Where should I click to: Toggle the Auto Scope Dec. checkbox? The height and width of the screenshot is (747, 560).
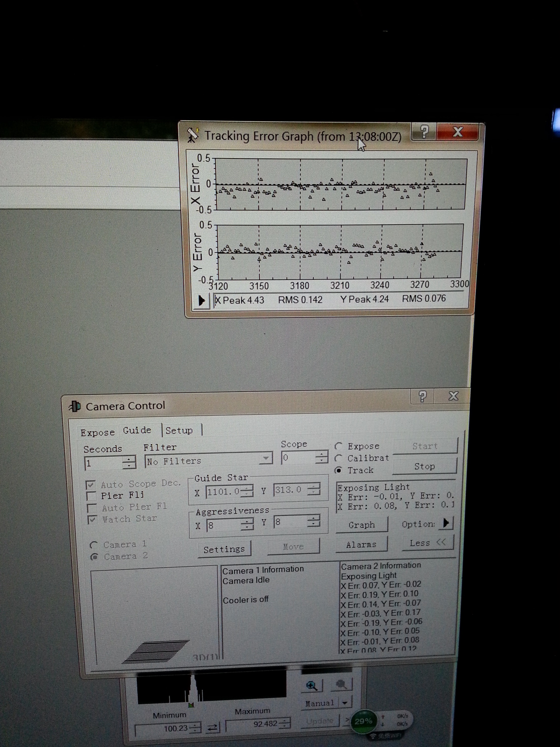click(x=91, y=485)
